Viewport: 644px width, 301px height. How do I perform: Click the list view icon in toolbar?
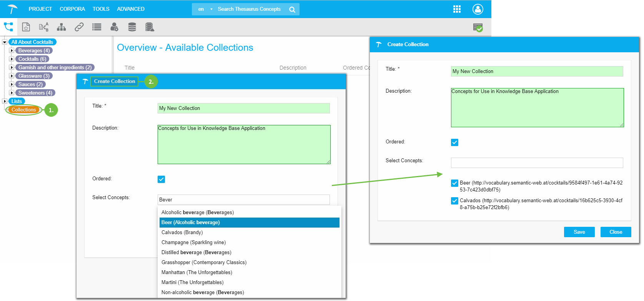pyautogui.click(x=97, y=27)
